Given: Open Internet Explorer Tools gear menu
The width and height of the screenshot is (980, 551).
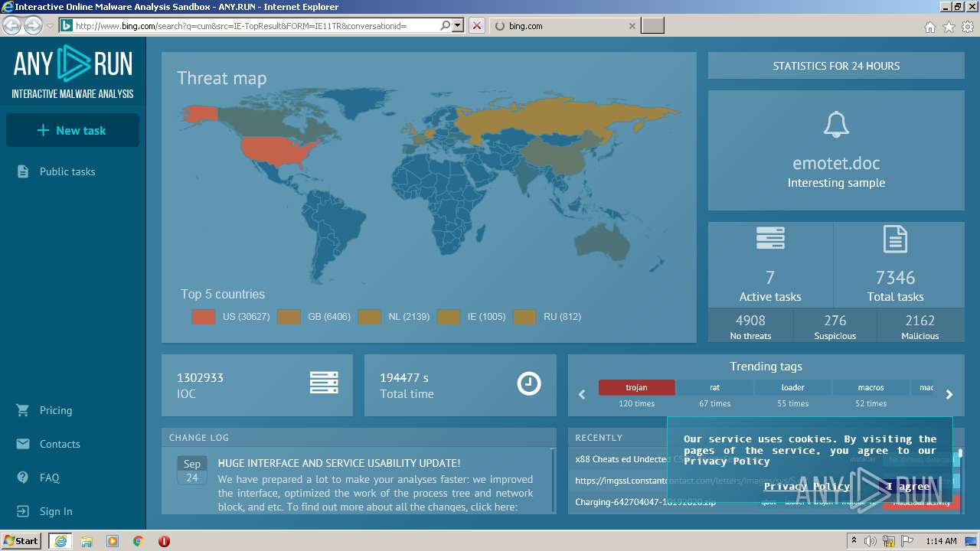Looking at the screenshot, I should tap(968, 27).
